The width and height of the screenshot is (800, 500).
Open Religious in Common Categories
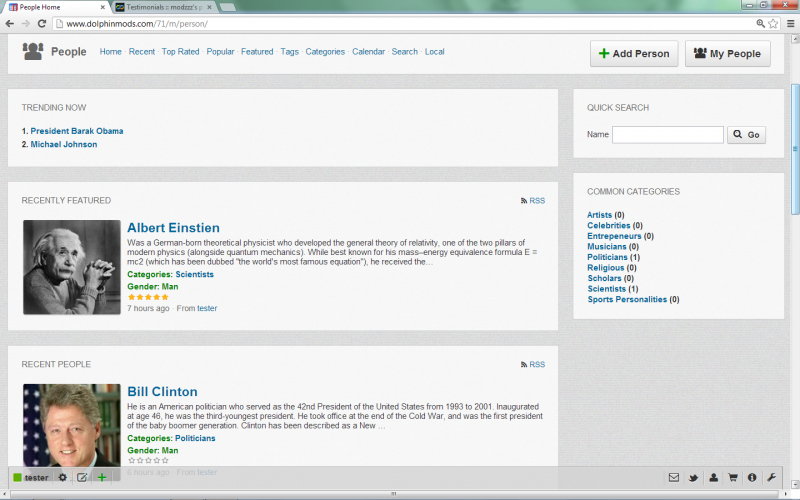606,268
